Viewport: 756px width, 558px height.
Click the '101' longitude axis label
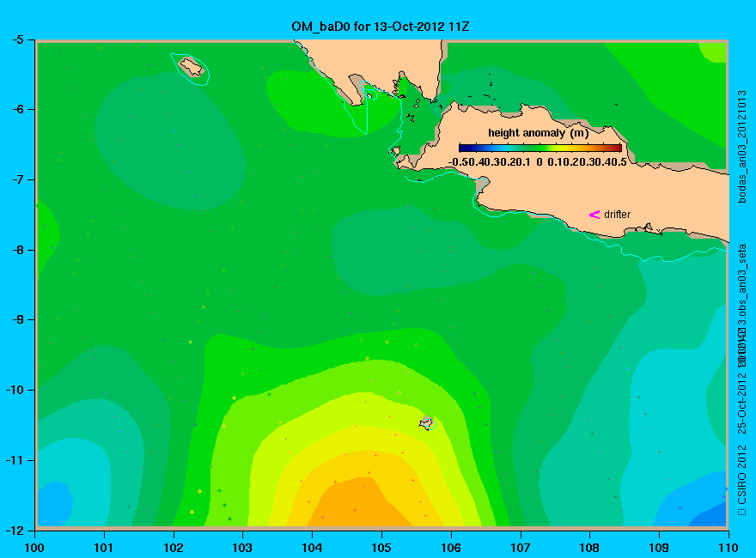pyautogui.click(x=104, y=548)
